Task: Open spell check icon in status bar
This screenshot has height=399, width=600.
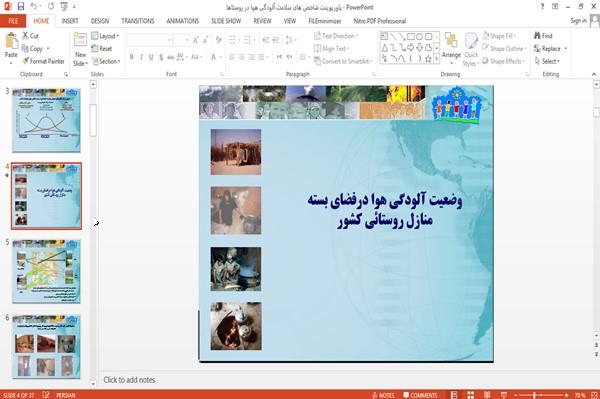Action: pyautogui.click(x=46, y=395)
